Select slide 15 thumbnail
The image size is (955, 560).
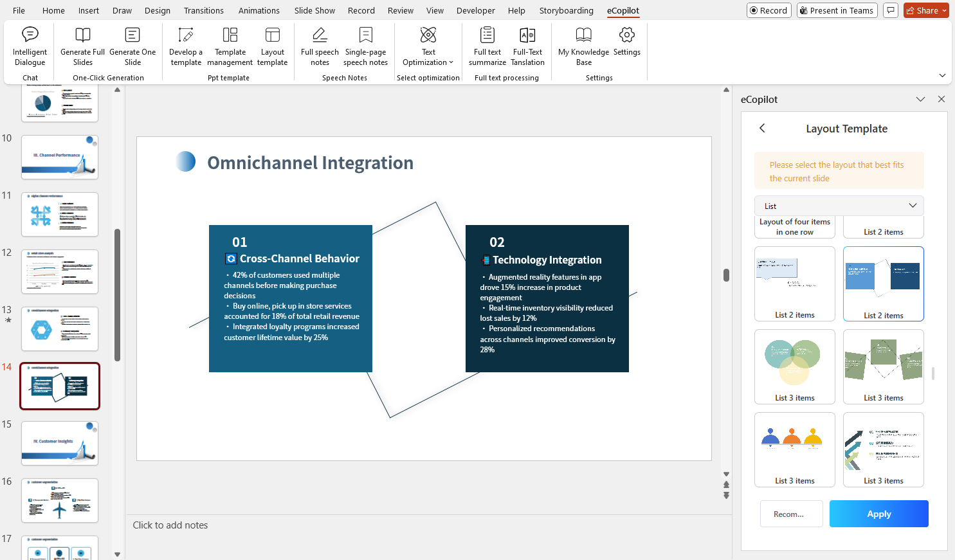60,442
